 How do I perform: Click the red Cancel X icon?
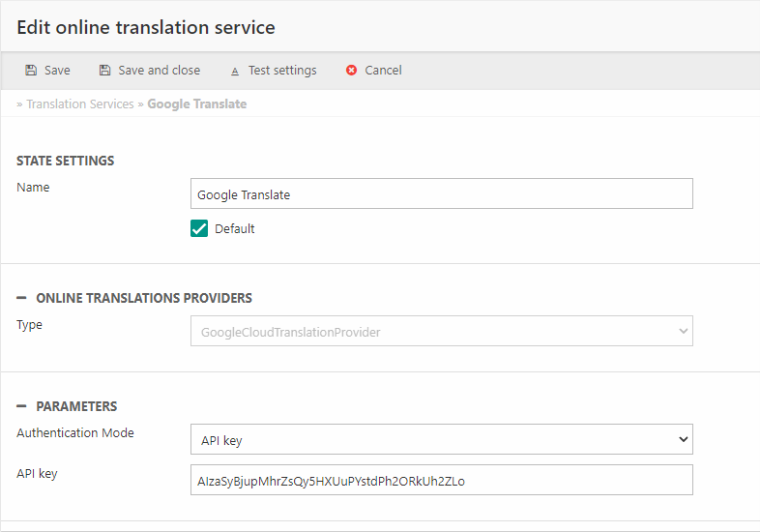pos(351,71)
